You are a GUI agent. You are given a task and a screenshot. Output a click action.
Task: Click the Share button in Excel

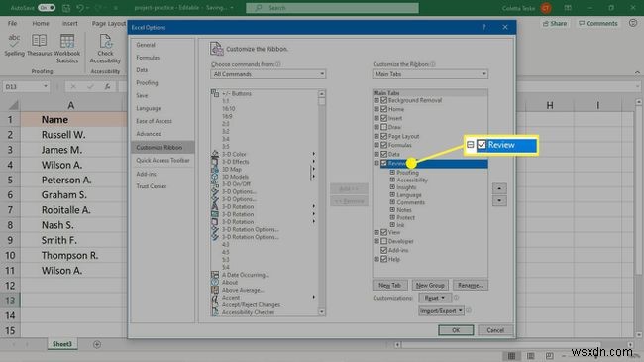coord(555,24)
